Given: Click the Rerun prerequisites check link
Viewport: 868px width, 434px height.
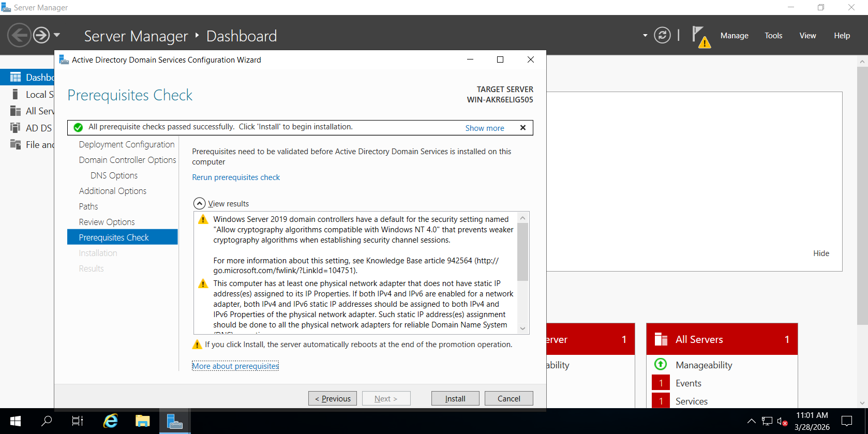Looking at the screenshot, I should click(x=236, y=177).
